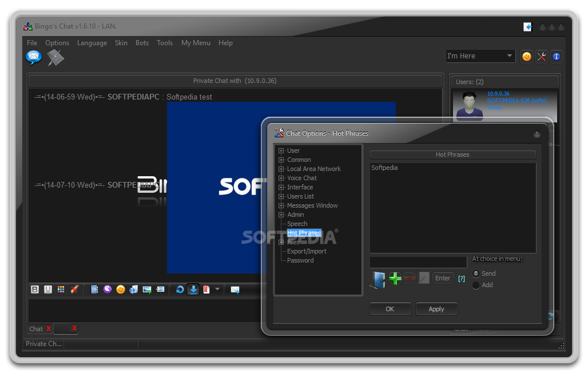This screenshot has height=373, width=588.
Task: Click the red bookmark document icon
Action: coord(206,289)
